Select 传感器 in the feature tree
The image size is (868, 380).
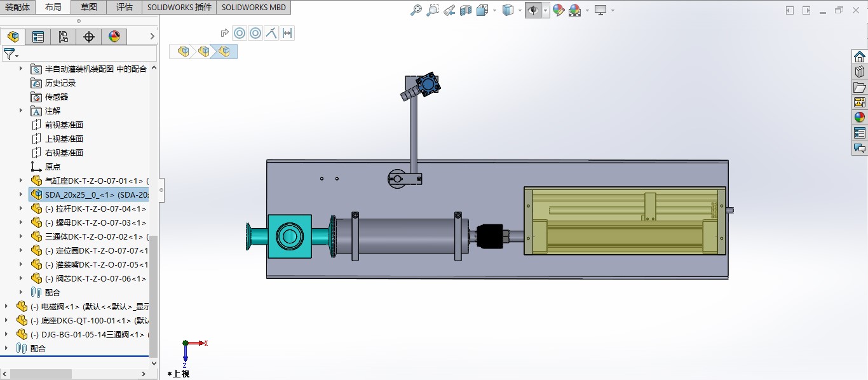(x=57, y=97)
